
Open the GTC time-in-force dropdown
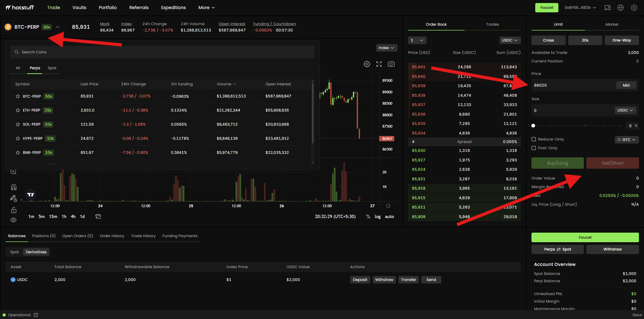(x=626, y=139)
